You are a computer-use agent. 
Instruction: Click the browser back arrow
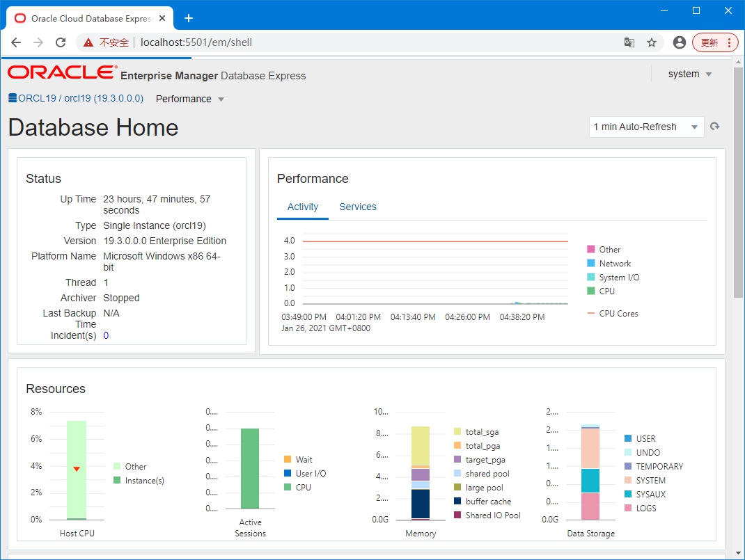16,42
